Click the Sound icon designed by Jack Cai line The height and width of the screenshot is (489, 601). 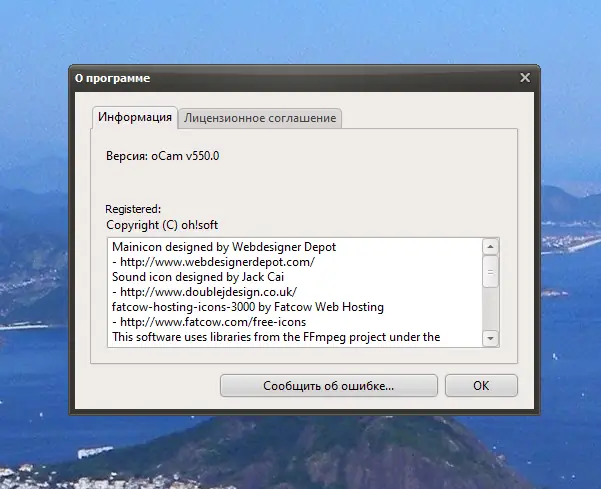(198, 277)
